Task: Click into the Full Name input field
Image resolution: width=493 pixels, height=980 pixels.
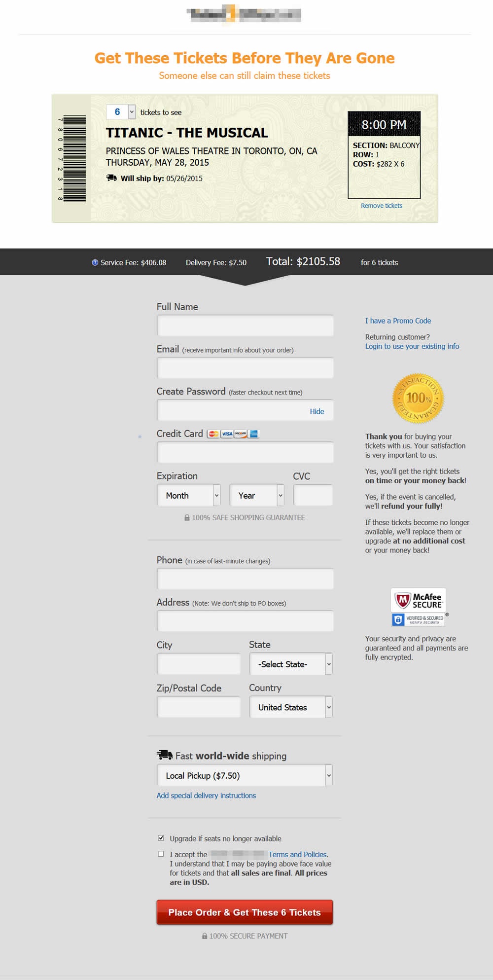Action: point(245,326)
